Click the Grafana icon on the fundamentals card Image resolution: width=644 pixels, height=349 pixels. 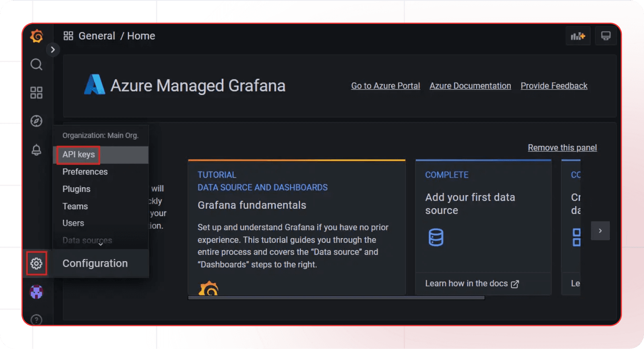209,288
